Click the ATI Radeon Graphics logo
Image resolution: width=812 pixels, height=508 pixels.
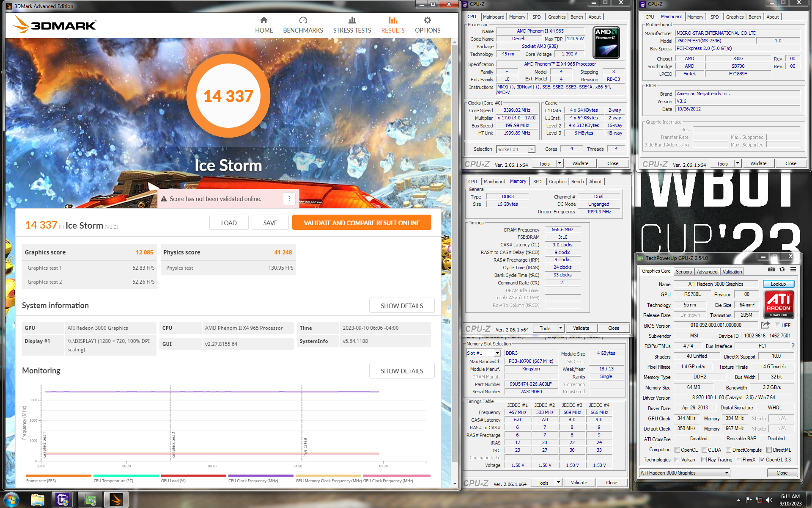click(x=779, y=304)
